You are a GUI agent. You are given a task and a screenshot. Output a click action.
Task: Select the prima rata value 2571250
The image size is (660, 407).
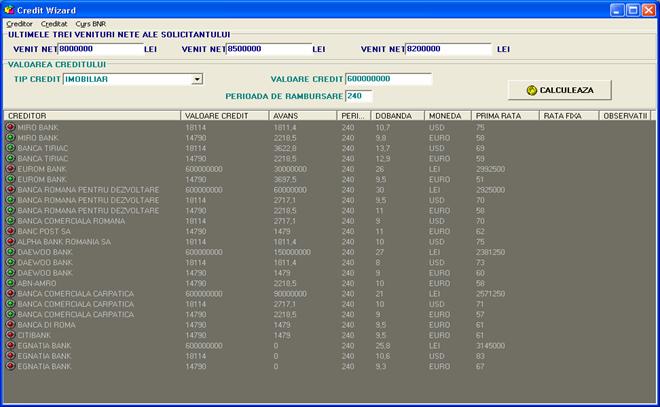490,293
